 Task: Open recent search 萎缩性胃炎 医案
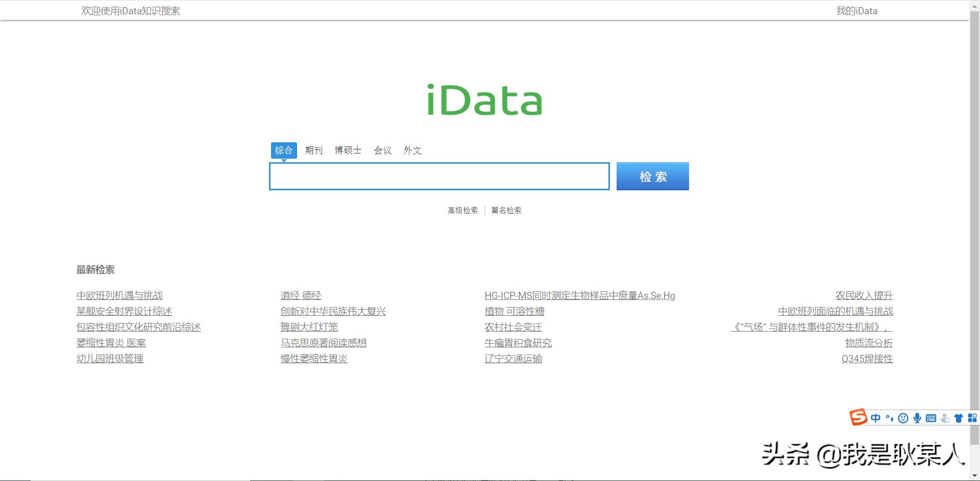pos(111,343)
